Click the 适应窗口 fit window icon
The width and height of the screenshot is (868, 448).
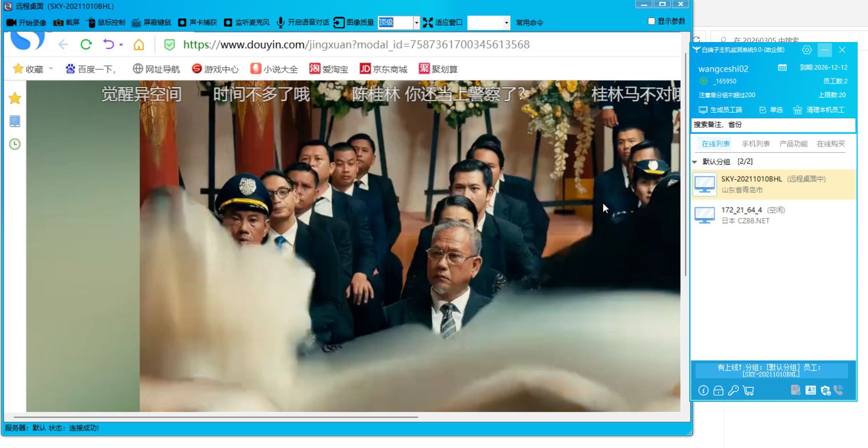click(x=428, y=23)
